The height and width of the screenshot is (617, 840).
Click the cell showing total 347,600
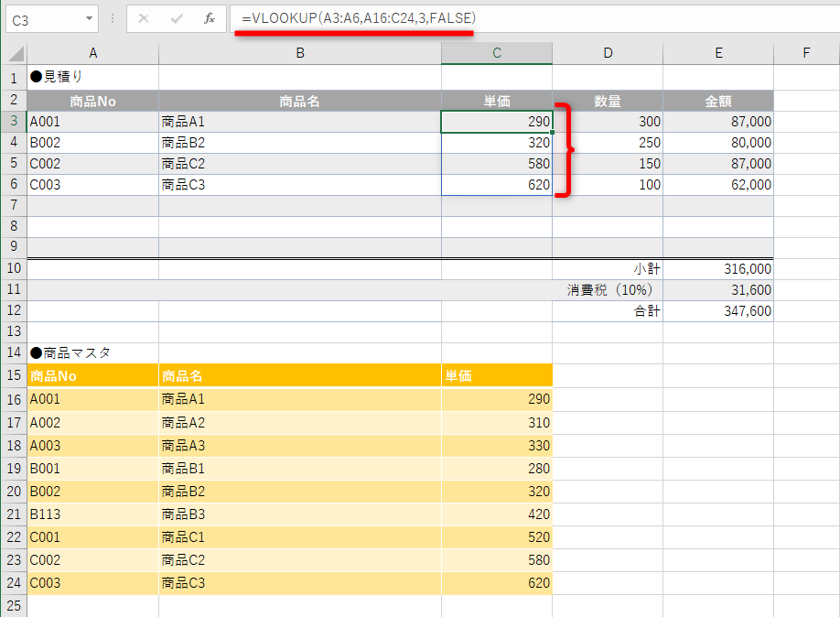717,310
